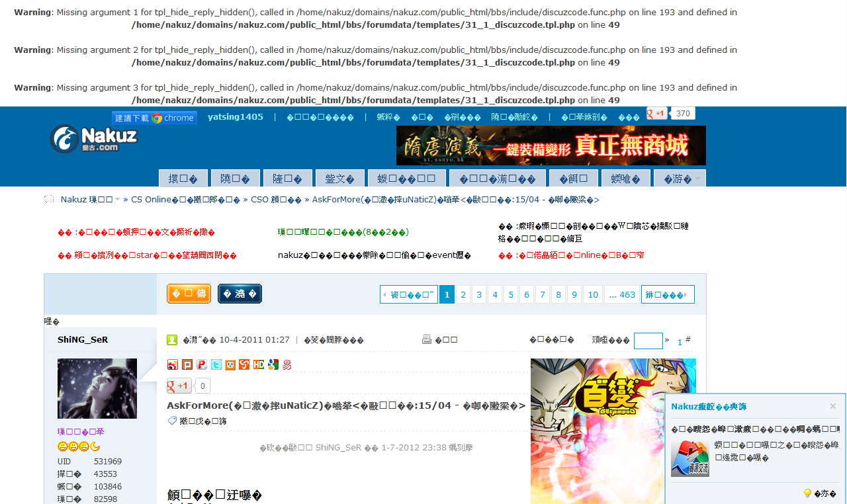
Task: Open the green announcement ending (8��2�)
Action: 343,232
